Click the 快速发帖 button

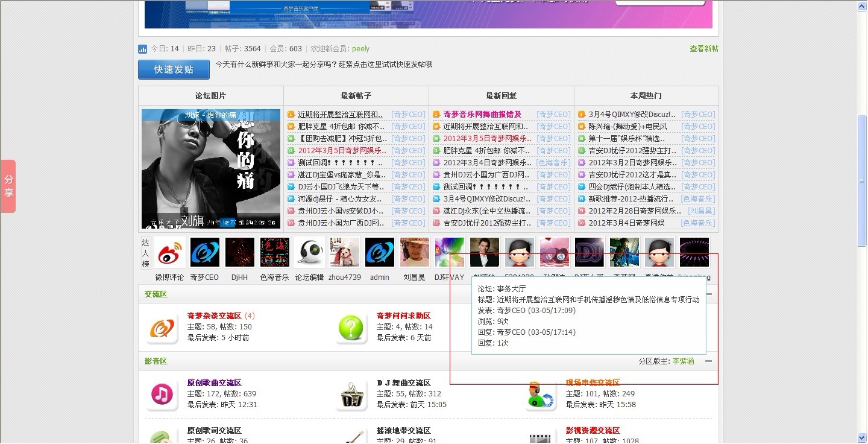pos(174,69)
